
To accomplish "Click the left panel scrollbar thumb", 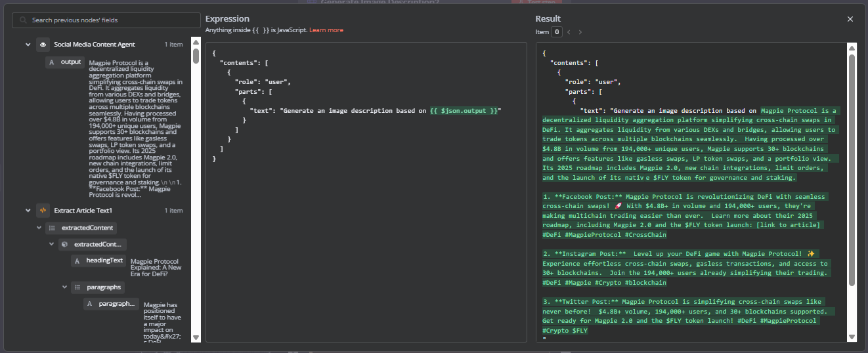I will [x=196, y=55].
